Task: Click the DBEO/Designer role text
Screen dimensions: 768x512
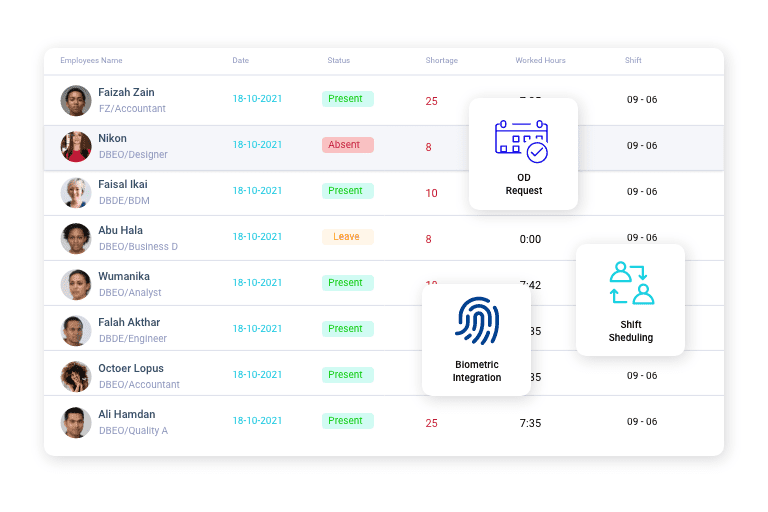Action: [x=133, y=155]
